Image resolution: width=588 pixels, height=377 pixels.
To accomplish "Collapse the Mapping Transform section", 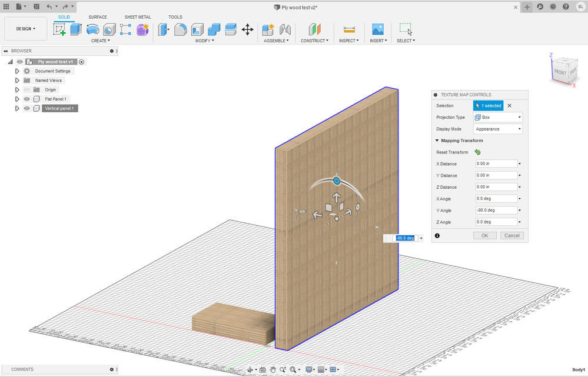I will 437,141.
